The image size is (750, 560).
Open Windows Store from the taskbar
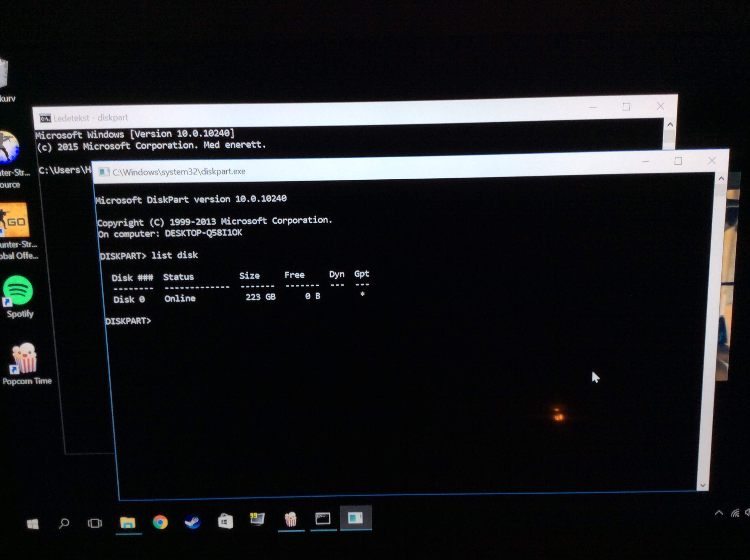point(225,521)
